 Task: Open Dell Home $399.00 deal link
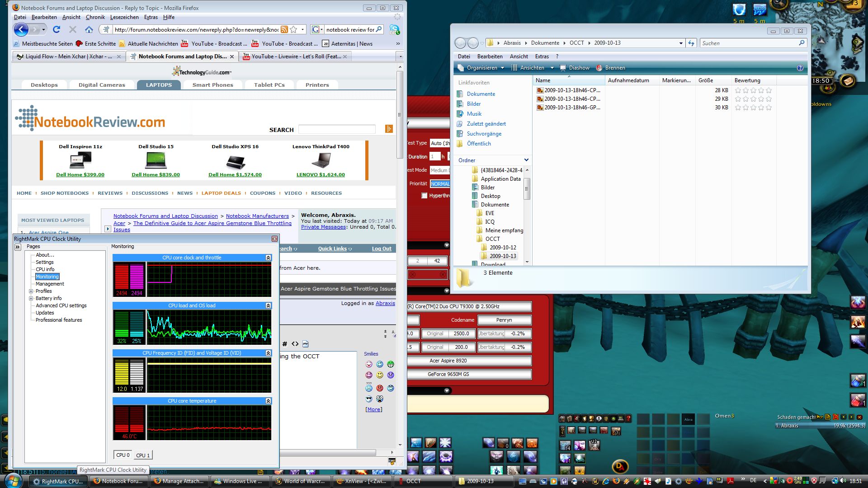[80, 175]
